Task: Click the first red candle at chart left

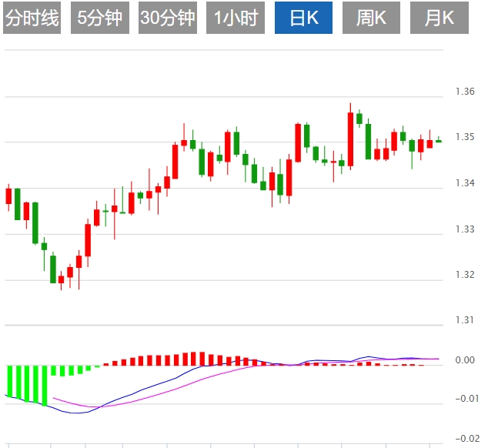Action: (8, 196)
